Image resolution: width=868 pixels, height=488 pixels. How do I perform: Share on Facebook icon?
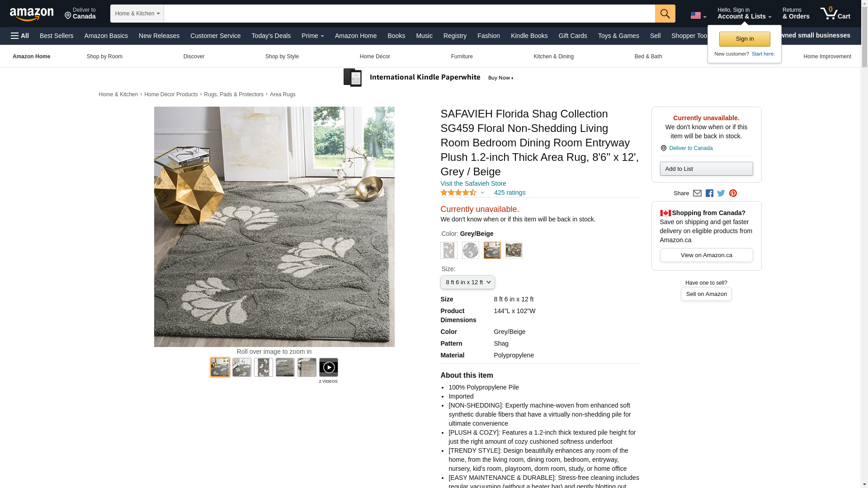709,193
